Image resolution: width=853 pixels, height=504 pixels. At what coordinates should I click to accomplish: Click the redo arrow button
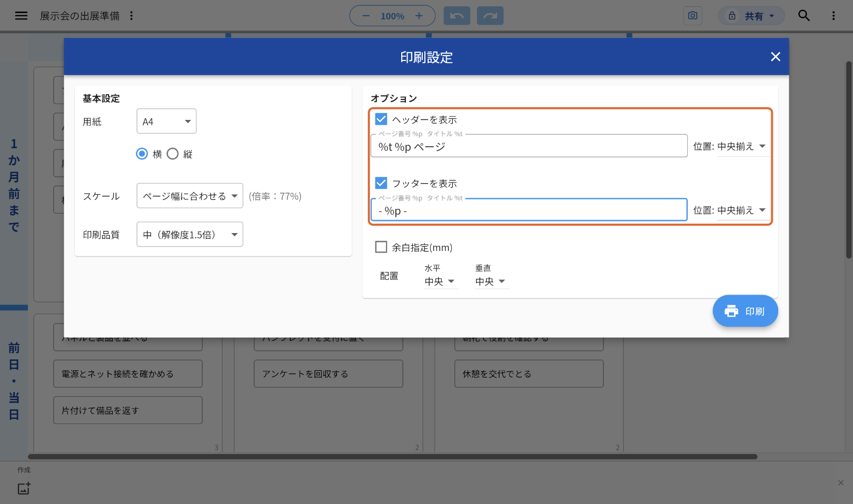click(490, 16)
